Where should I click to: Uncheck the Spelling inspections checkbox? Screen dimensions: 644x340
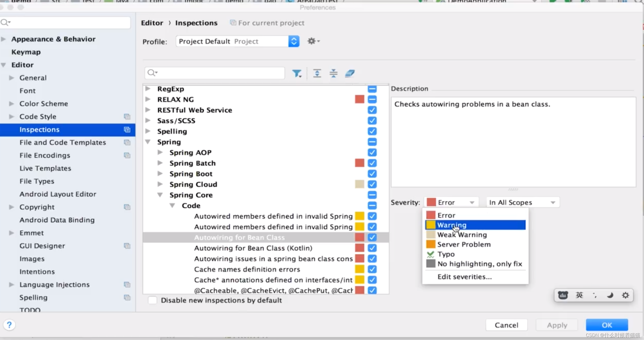coord(372,131)
